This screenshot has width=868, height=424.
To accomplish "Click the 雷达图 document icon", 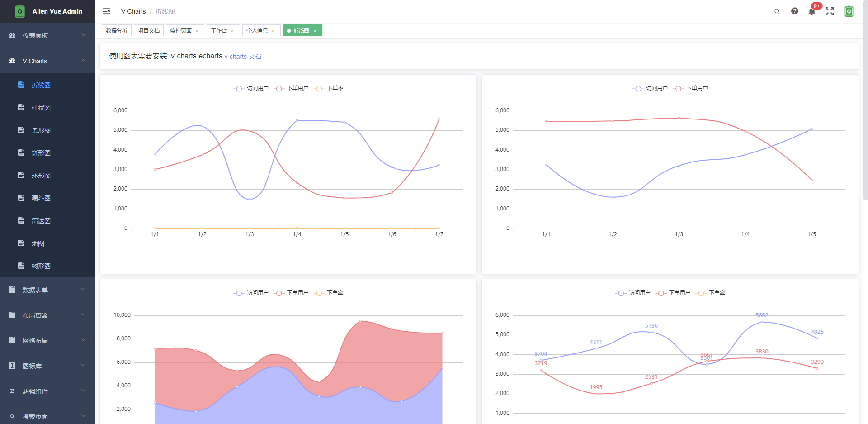I will (21, 220).
